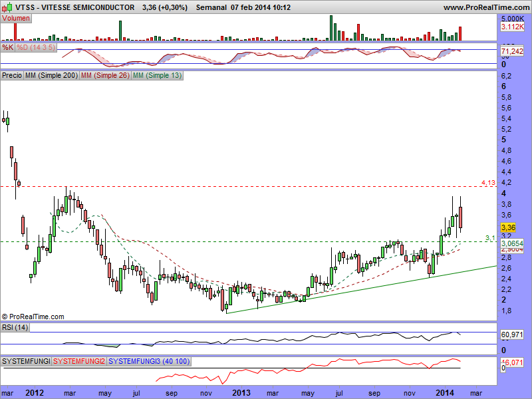Select the MM (Simple 200) label
Viewport: 532px width, 399px height.
click(52, 75)
